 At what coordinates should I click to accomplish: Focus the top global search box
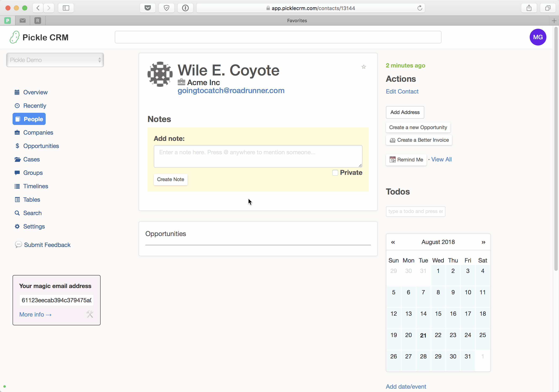click(x=278, y=37)
